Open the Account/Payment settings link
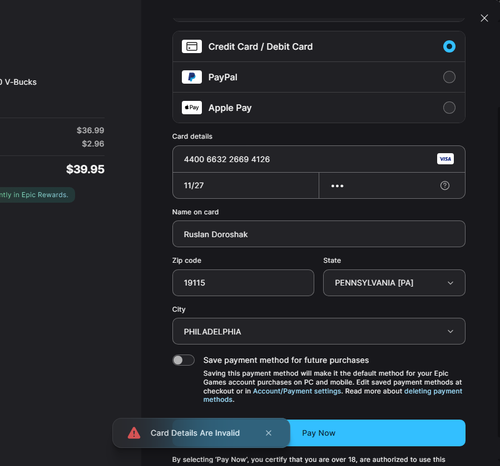The height and width of the screenshot is (466, 500). (x=297, y=391)
